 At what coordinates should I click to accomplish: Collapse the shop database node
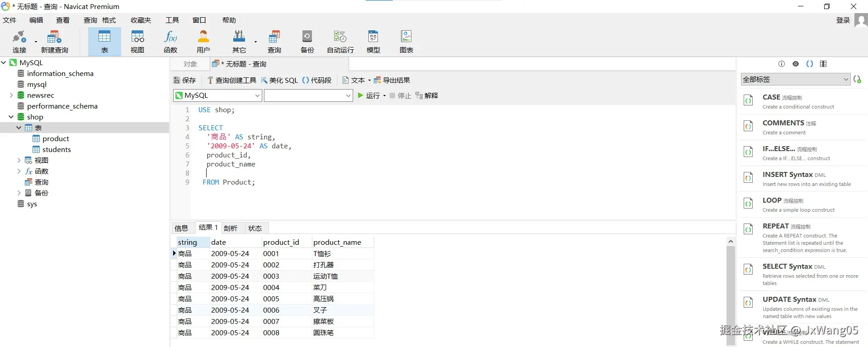pyautogui.click(x=11, y=117)
